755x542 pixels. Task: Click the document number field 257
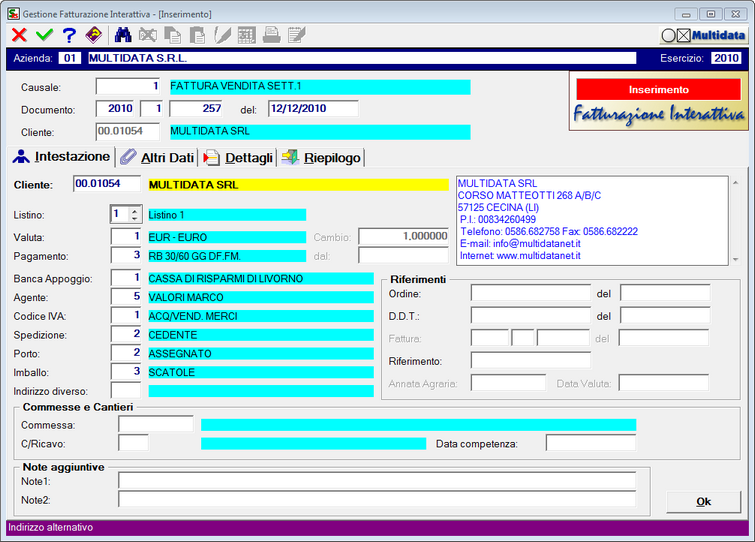point(196,109)
